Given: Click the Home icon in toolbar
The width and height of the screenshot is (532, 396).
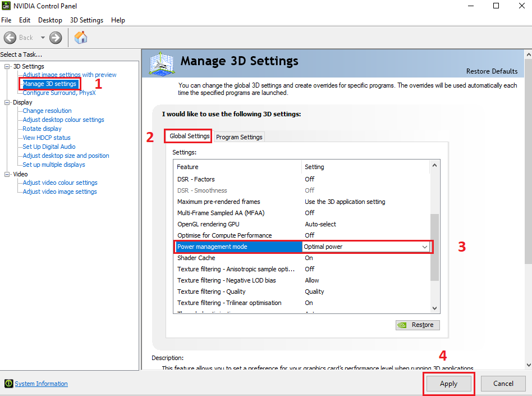Looking at the screenshot, I should 81,38.
